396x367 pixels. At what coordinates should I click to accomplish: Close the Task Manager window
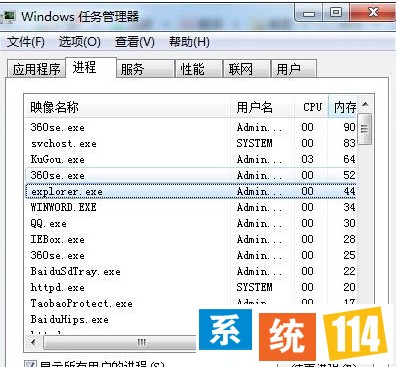[373, 13]
